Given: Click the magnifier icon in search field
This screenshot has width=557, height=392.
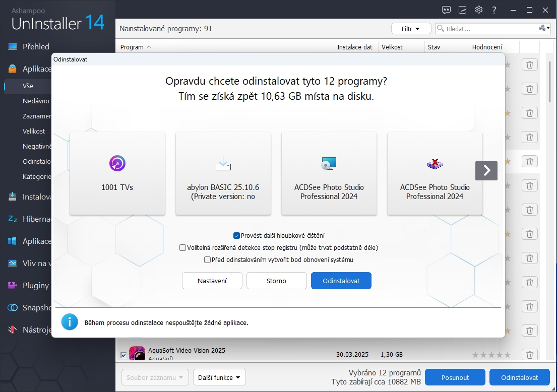Looking at the screenshot, I should 441,28.
